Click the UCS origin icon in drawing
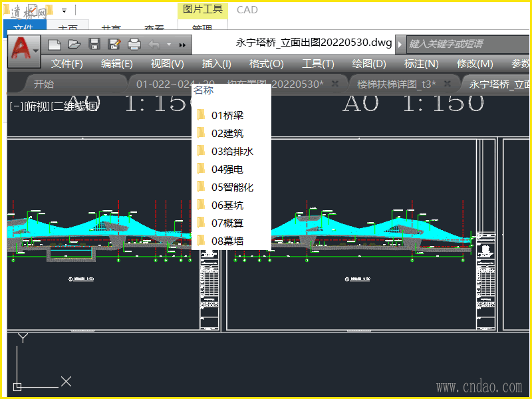The image size is (532, 399). point(17,387)
